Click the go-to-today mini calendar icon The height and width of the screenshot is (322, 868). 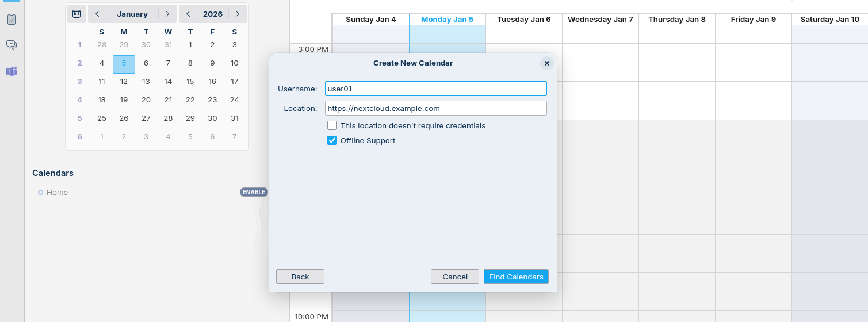pyautogui.click(x=77, y=14)
